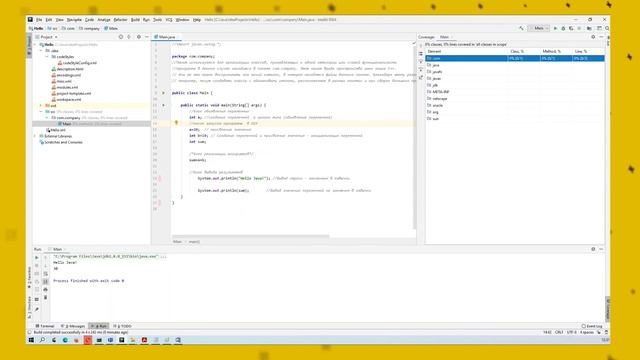640x360 pixels.
Task: Open the File menu
Action: coord(39,20)
